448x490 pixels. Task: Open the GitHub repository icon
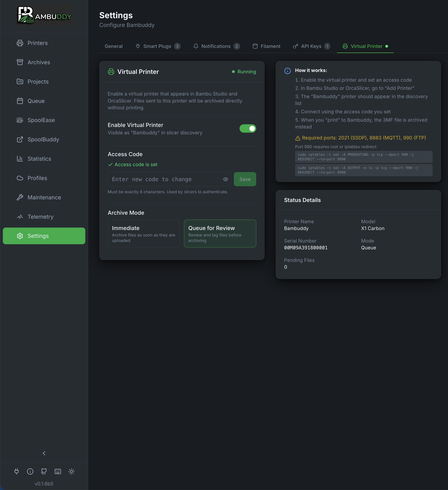tap(44, 471)
